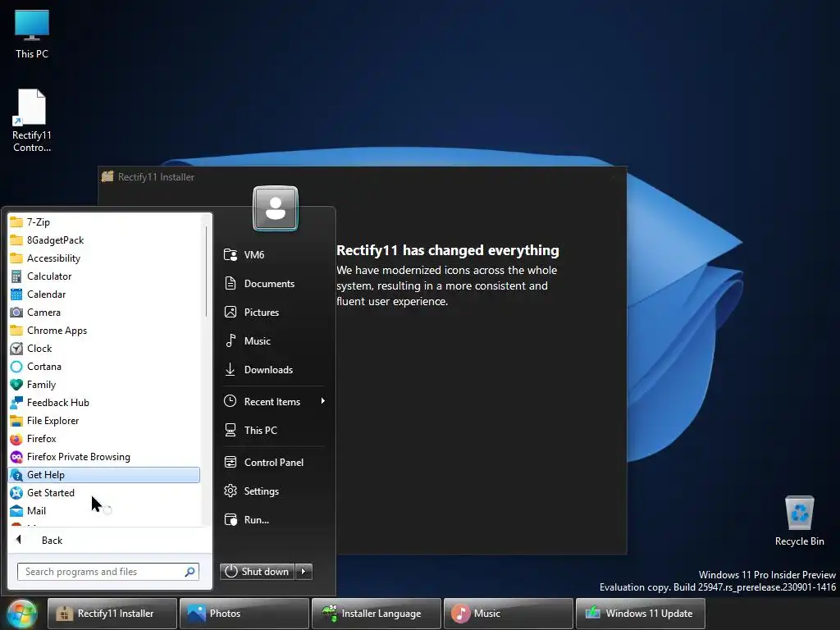840x630 pixels.
Task: Select the Get Help entry
Action: coord(104,475)
